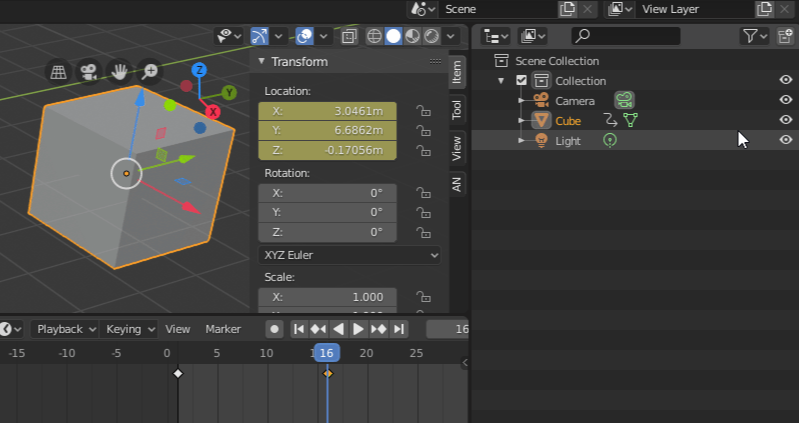Toggle the show gizmo button
799x423 pixels.
pyautogui.click(x=259, y=36)
